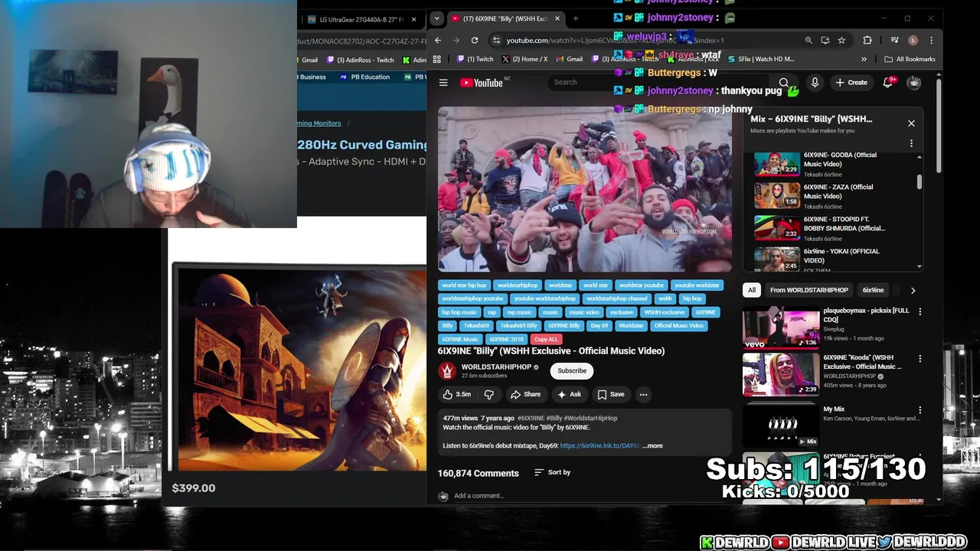Click the YouTube search magnifier button
This screenshot has height=551, width=980.
(784, 83)
